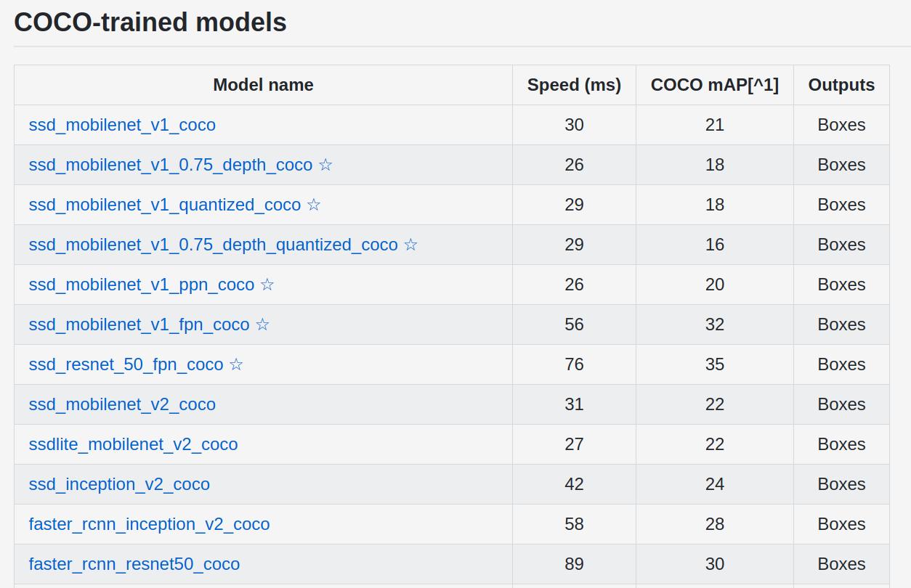Click the COCO-trained models heading
The height and width of the screenshot is (588, 911).
click(x=150, y=23)
